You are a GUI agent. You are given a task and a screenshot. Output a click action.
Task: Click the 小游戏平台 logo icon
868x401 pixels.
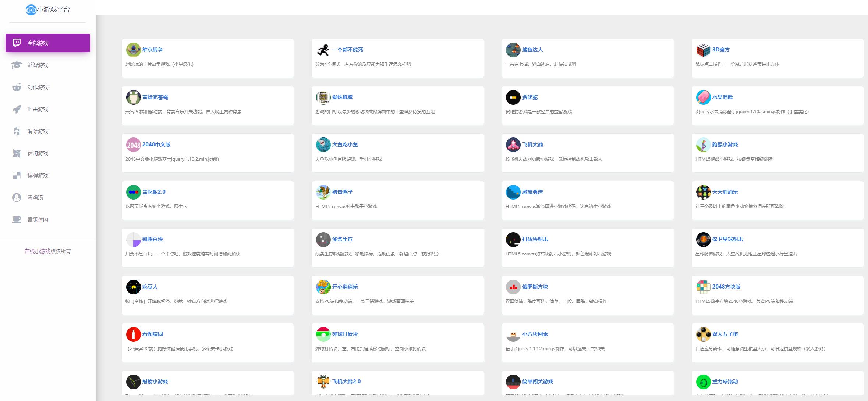31,10
